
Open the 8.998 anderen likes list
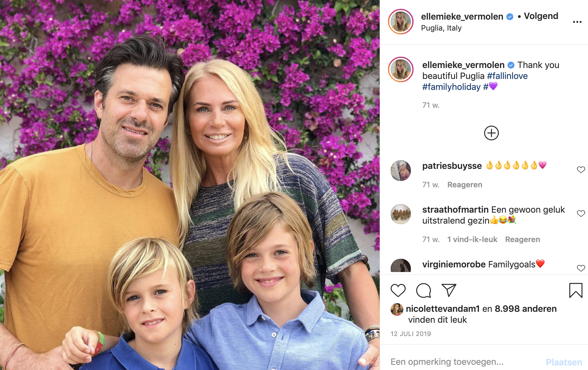526,309
